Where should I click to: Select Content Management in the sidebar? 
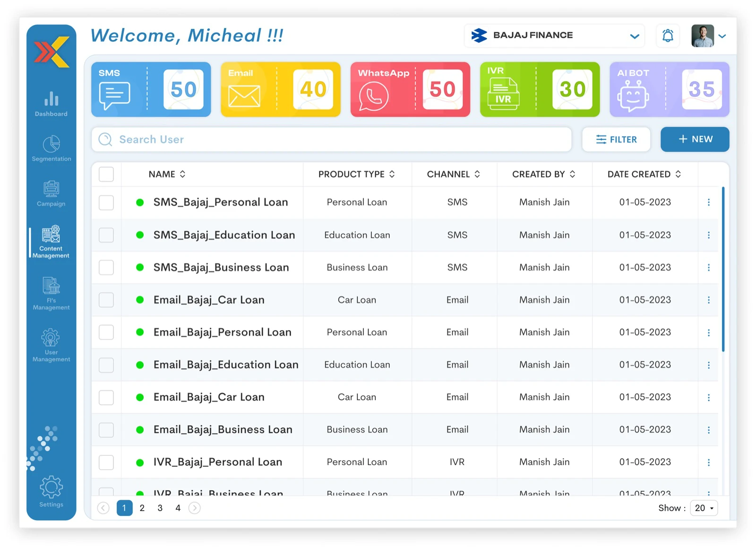pyautogui.click(x=51, y=242)
